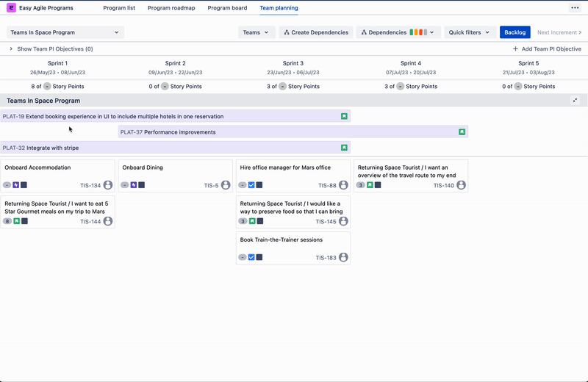The height and width of the screenshot is (382, 588).
Task: Click the blue checkbox task icon on TIS-88
Action: point(251,185)
